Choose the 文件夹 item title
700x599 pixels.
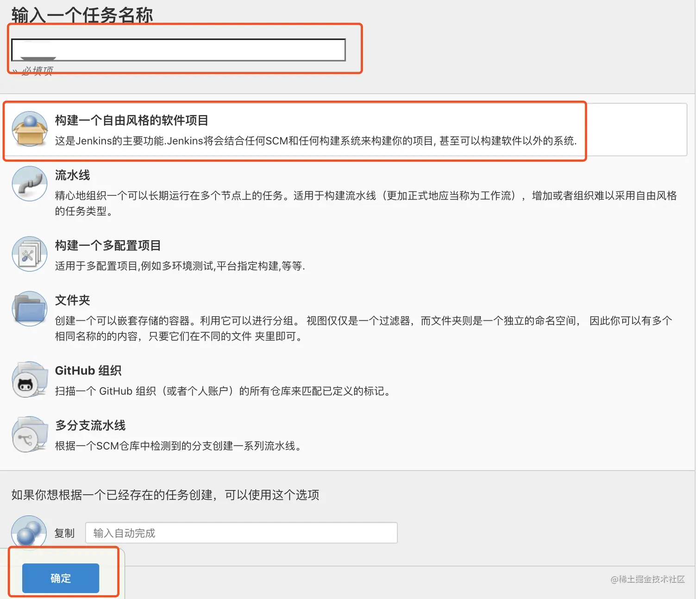click(x=73, y=300)
